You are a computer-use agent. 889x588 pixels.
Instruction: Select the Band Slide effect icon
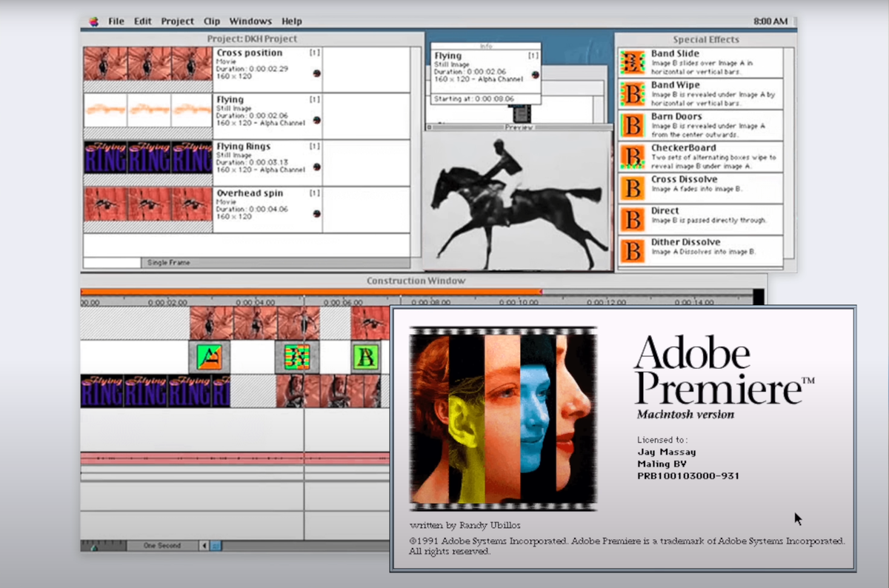632,63
